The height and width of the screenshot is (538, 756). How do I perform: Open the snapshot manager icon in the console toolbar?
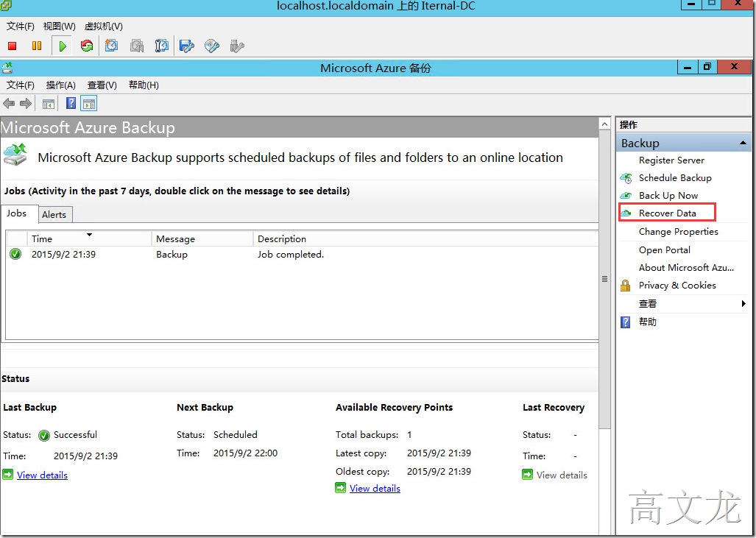[x=161, y=46]
